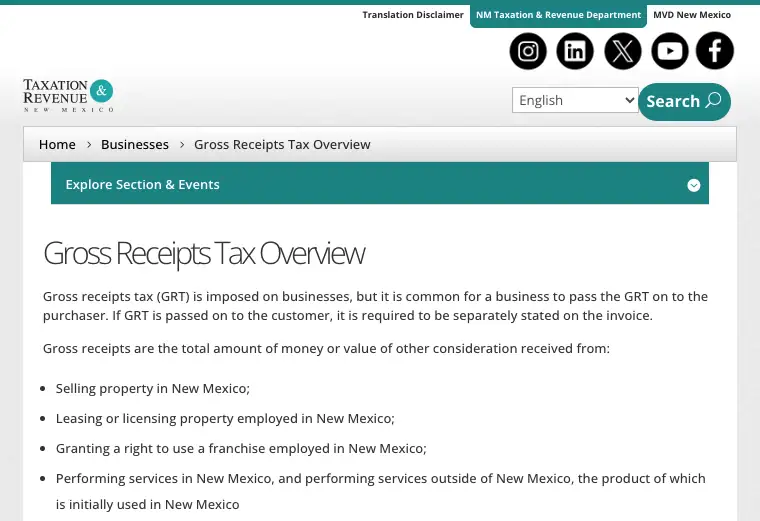Go to Businesses breadcrumb link
This screenshot has width=760, height=521.
coord(135,144)
